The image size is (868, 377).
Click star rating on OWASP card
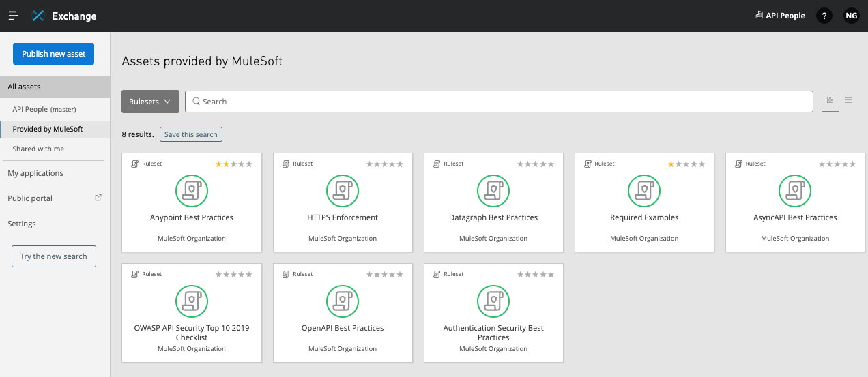(x=234, y=275)
